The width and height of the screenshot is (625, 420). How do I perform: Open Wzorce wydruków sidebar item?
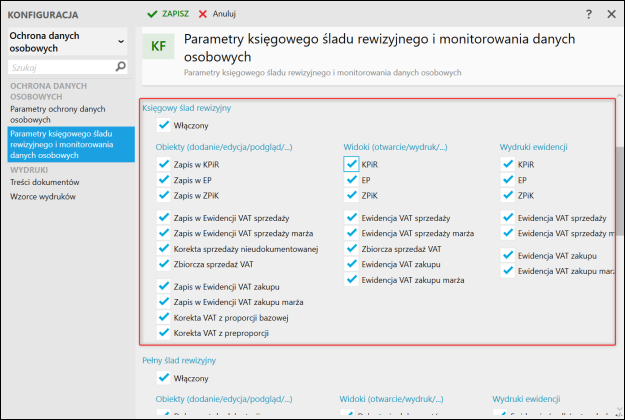point(42,196)
